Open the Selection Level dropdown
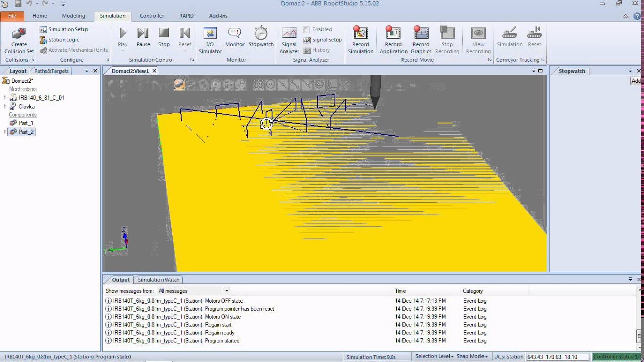 (x=434, y=356)
